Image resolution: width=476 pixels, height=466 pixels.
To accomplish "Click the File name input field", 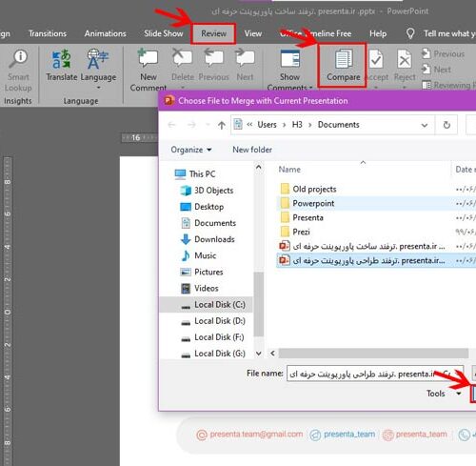I will click(375, 374).
